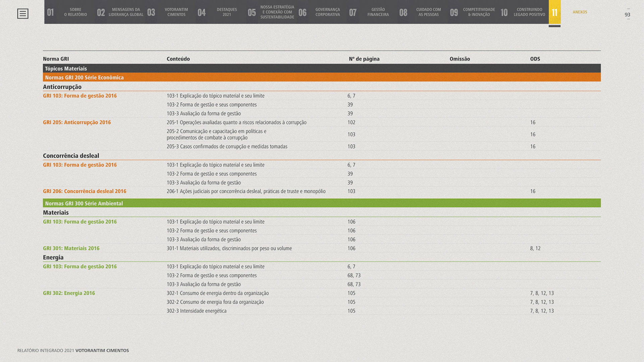Open the hamburger menu icon

pyautogui.click(x=23, y=13)
